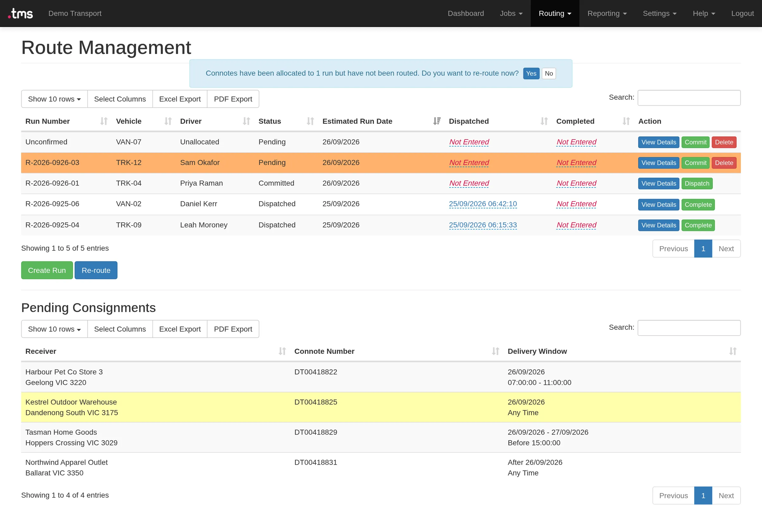Screen dimensions: 762x532
Task: Click Not Entered completed for Priya Raman run
Action: tap(576, 183)
